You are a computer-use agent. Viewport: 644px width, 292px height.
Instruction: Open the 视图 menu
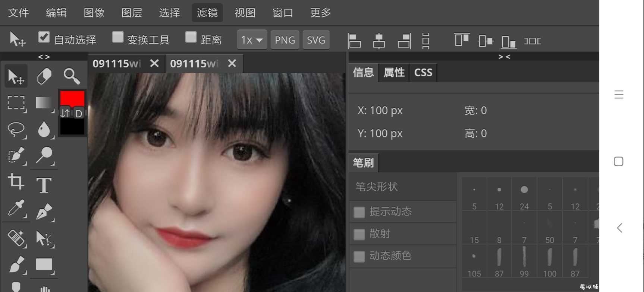(x=245, y=13)
